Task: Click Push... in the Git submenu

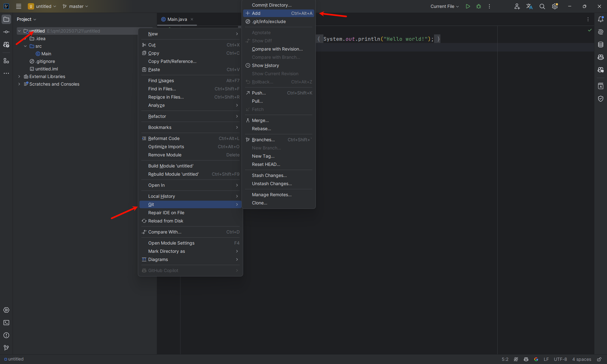Action: point(259,93)
